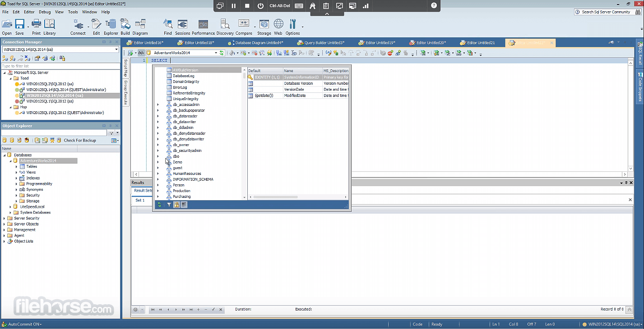
Task: Open the Performance tool
Action: point(203,27)
